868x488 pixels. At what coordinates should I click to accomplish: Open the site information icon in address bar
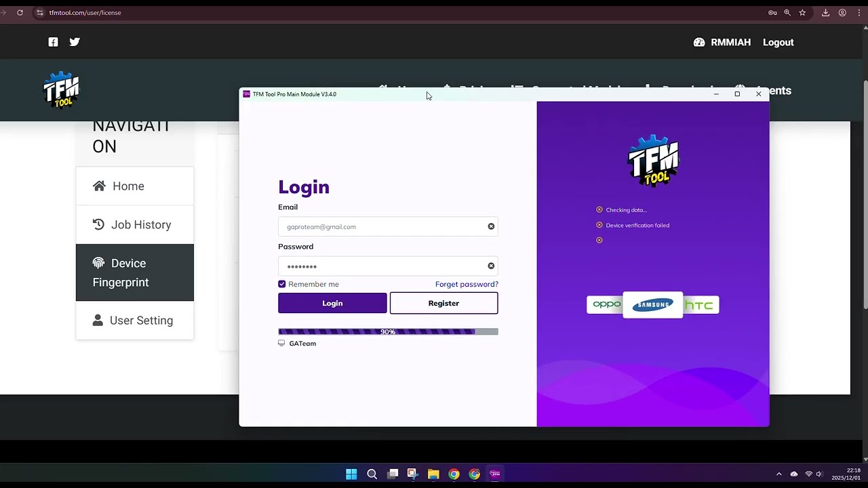39,12
